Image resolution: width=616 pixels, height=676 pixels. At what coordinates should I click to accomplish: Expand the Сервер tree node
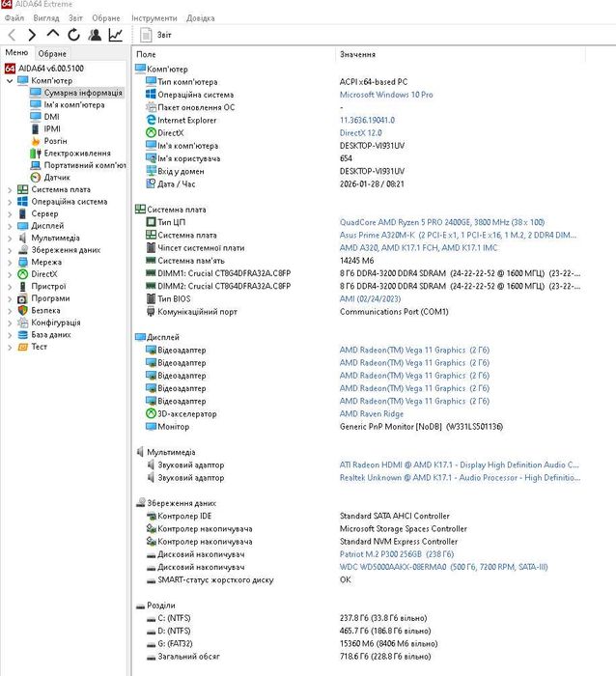(10, 213)
